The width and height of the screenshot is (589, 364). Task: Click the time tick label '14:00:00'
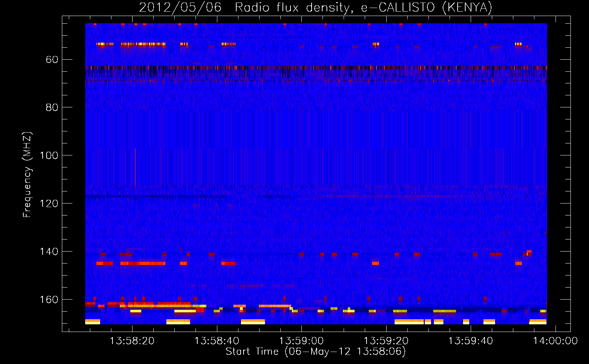click(556, 341)
